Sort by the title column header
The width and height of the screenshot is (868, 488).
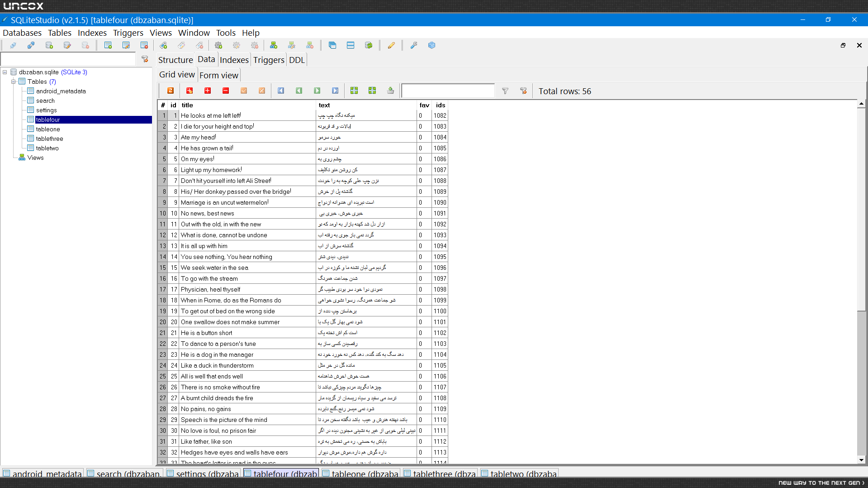pos(247,105)
